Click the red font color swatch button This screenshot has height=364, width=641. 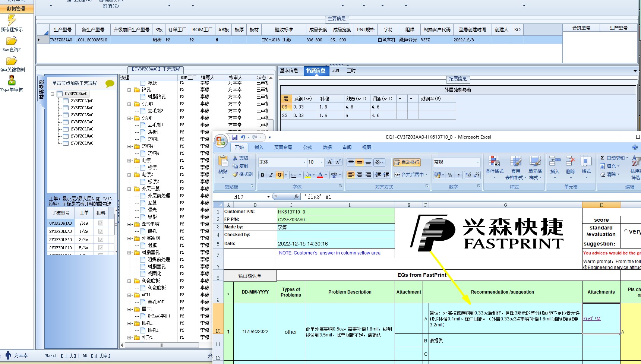pos(320,175)
